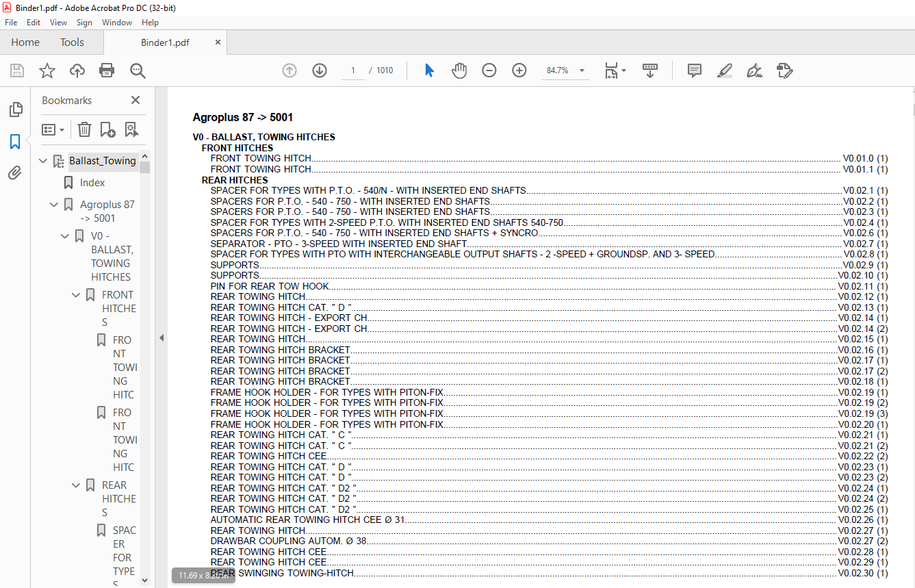Collapse the V0 - BALLAST, TOWING HITCHES bookmark
The image size is (915, 588).
tap(66, 236)
